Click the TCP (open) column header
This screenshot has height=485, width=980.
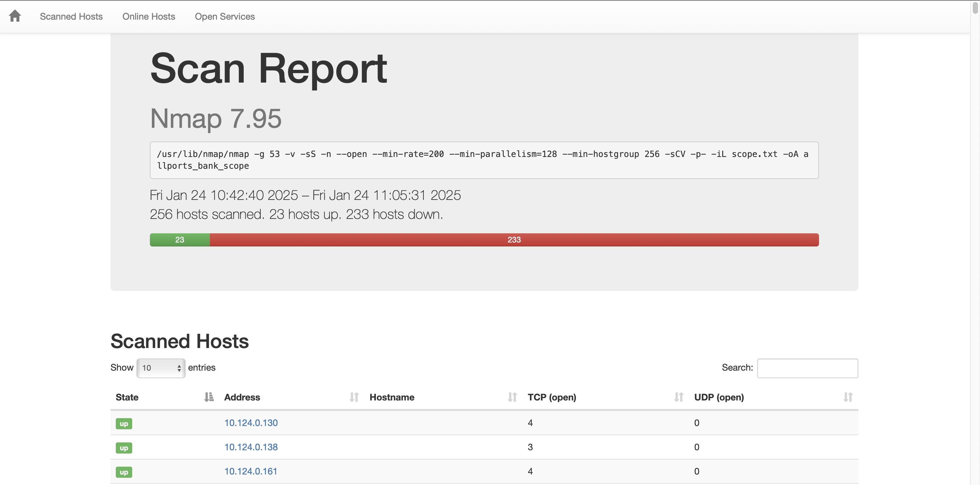tap(552, 397)
